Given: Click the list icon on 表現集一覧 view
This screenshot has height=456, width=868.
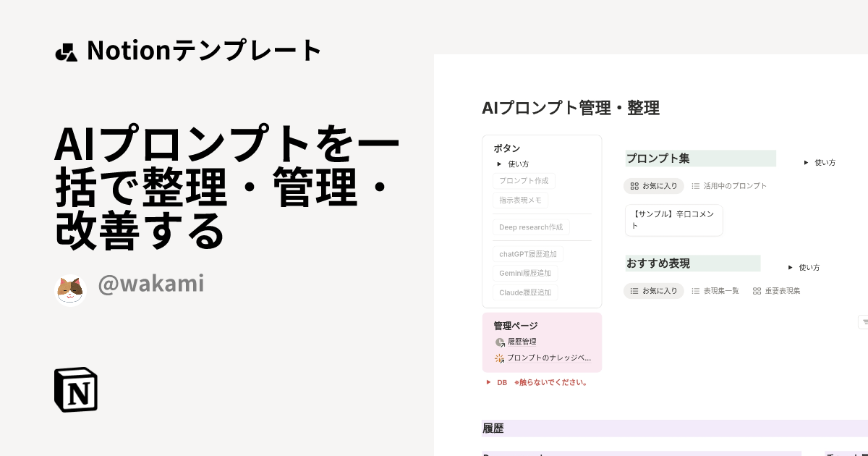Looking at the screenshot, I should tap(696, 291).
